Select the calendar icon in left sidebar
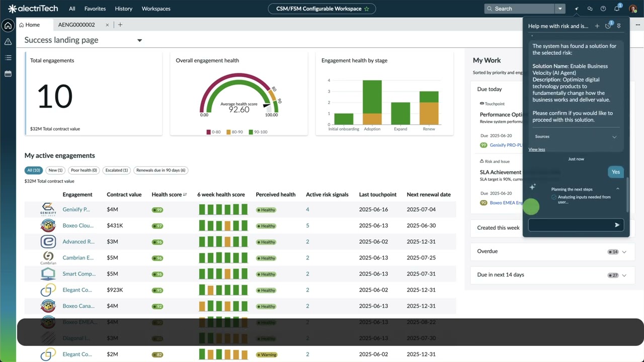The height and width of the screenshot is (362, 644). pyautogui.click(x=8, y=74)
